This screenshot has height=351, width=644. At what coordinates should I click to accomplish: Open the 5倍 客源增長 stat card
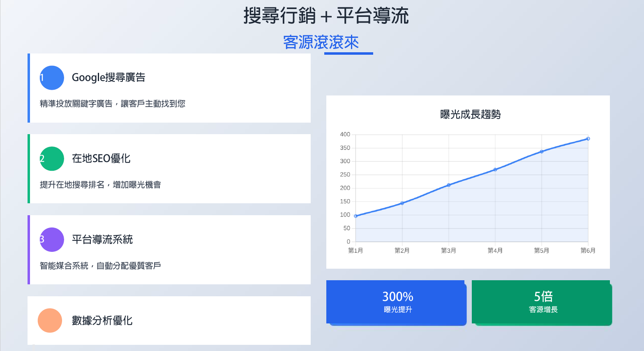pyautogui.click(x=542, y=302)
